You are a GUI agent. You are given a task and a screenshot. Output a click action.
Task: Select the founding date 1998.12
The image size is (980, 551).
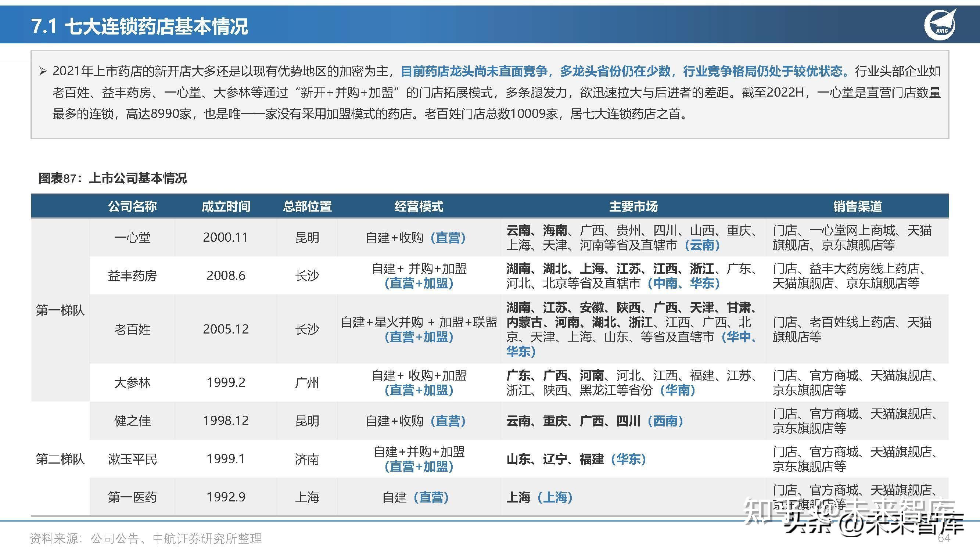pyautogui.click(x=226, y=421)
